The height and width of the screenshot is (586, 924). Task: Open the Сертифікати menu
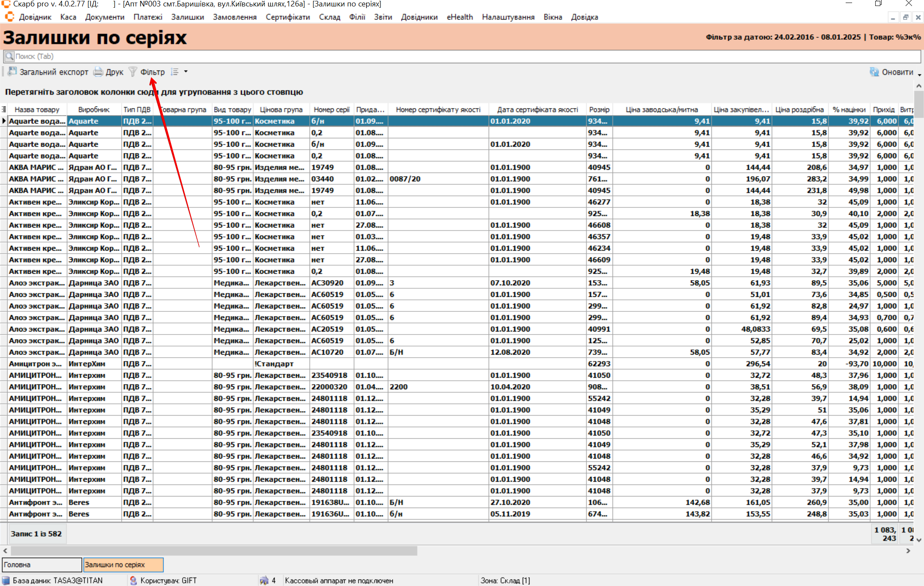pos(288,17)
